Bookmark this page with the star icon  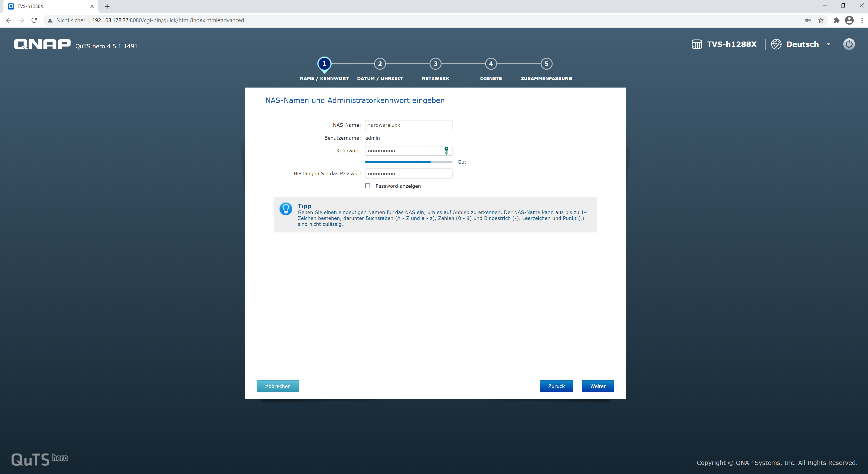point(820,20)
